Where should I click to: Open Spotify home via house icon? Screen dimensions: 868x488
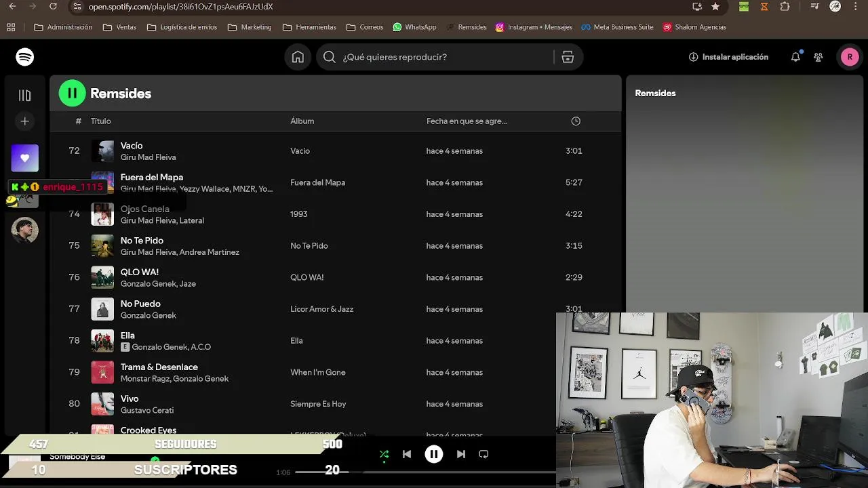[x=298, y=57]
